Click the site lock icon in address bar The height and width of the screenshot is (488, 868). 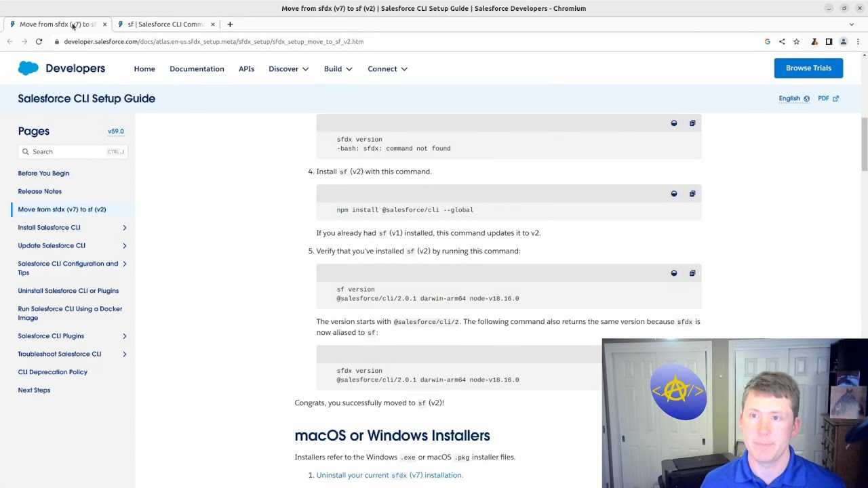pos(57,41)
